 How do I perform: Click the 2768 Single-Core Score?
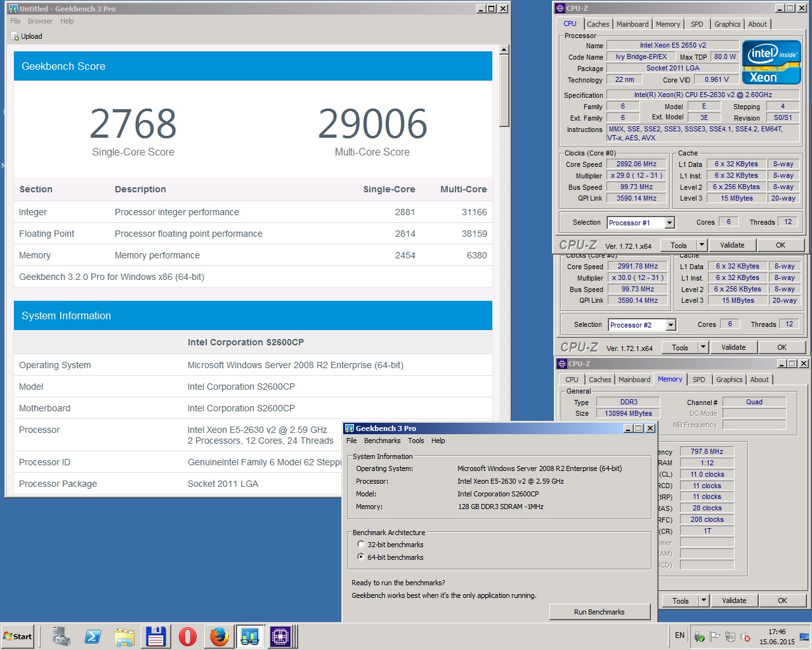pyautogui.click(x=133, y=124)
